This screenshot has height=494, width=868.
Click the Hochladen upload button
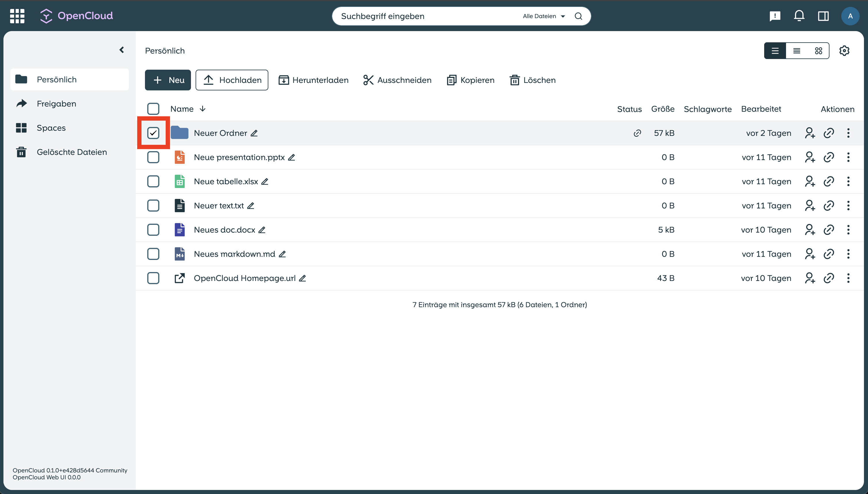(232, 80)
